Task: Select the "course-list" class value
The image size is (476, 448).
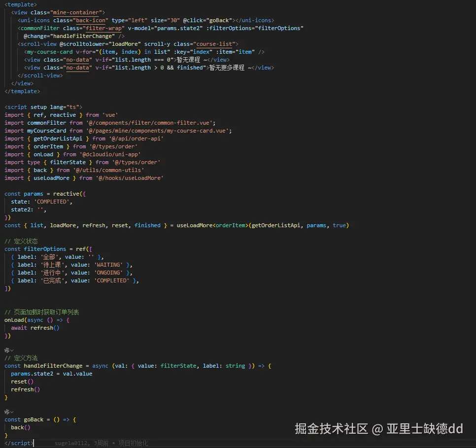Action: coord(214,44)
